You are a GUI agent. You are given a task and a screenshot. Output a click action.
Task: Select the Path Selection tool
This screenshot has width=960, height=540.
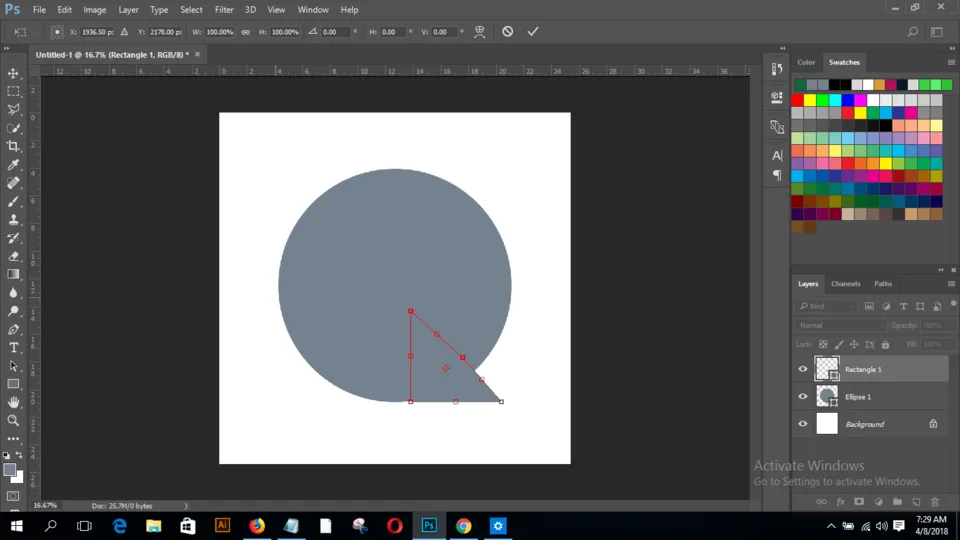pyautogui.click(x=13, y=366)
